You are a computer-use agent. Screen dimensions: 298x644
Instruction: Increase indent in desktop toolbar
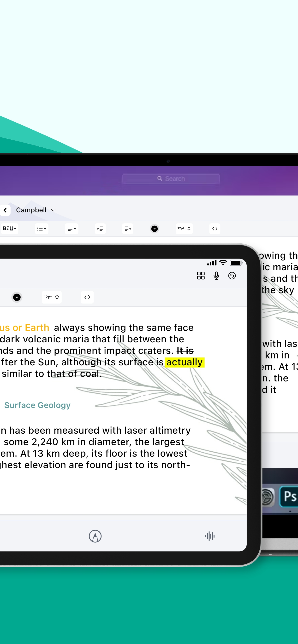pos(100,229)
